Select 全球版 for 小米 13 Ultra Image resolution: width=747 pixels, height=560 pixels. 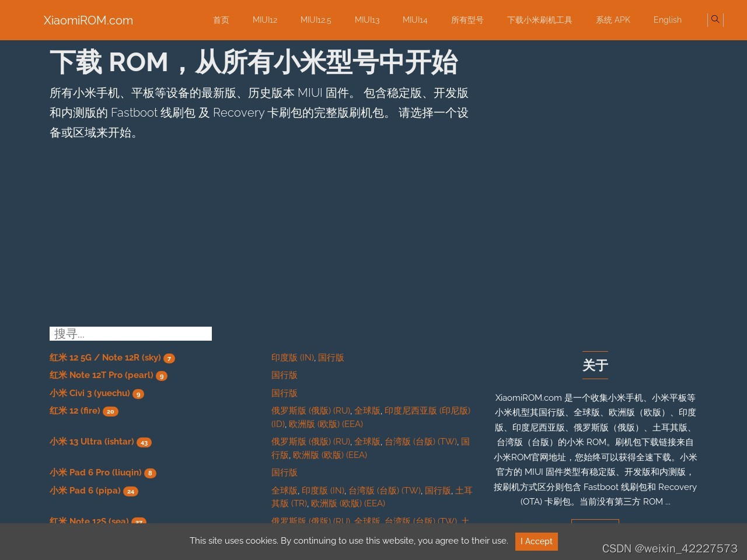coord(367,442)
